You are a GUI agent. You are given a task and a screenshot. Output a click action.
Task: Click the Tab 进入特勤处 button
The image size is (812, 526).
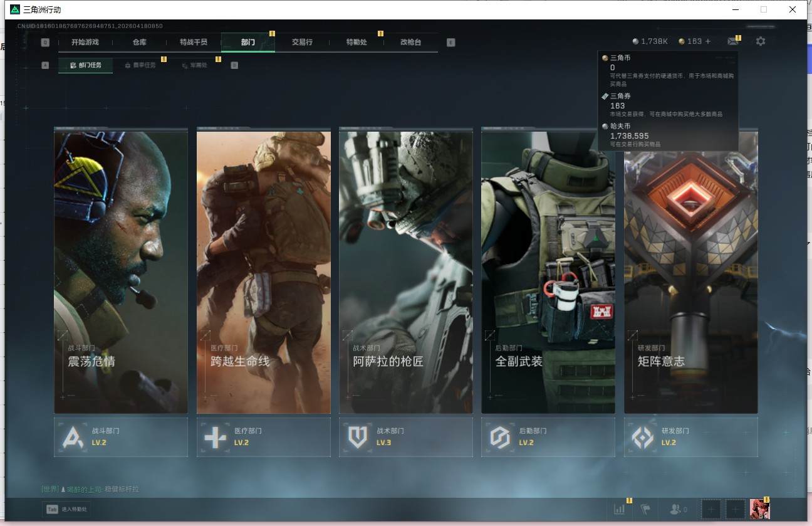(x=67, y=509)
